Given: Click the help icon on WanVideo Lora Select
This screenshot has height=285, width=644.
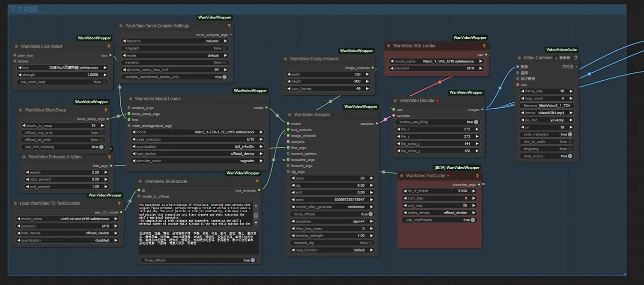Looking at the screenshot, I should tap(108, 46).
